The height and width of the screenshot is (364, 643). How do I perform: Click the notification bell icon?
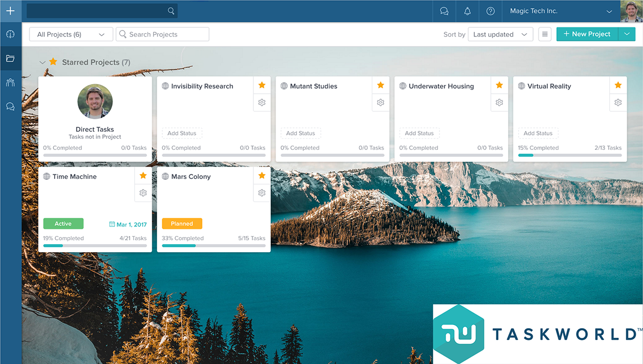(x=467, y=11)
